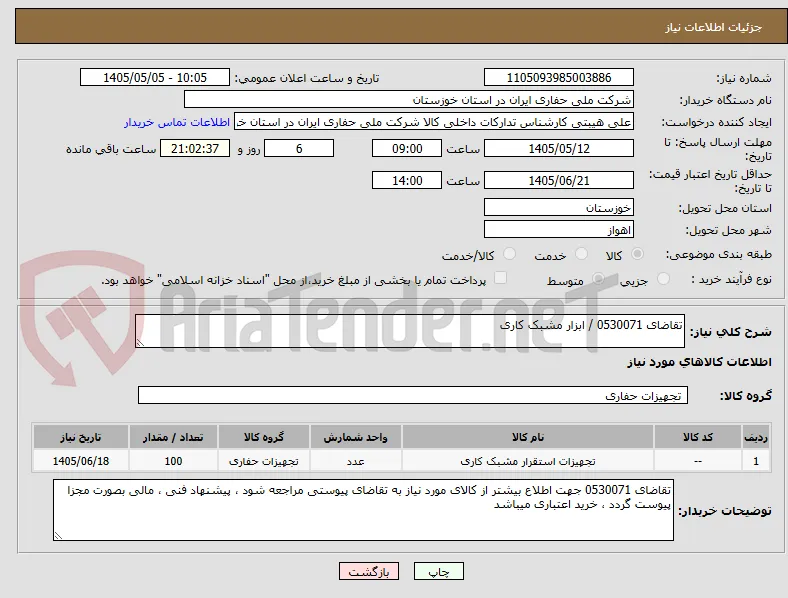Screen dimensions: 788x598
Task: Click the نام کالا column header
Action: click(528, 437)
